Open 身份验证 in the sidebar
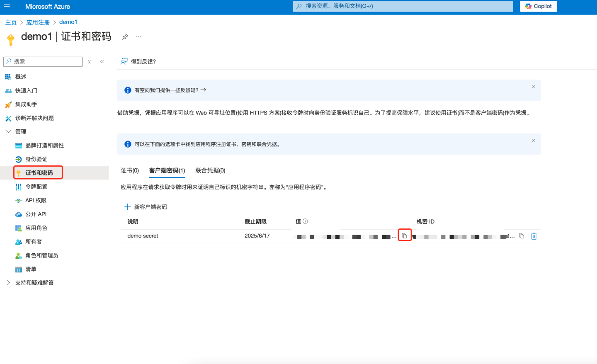Viewport: 597px width, 364px height. tap(36, 159)
